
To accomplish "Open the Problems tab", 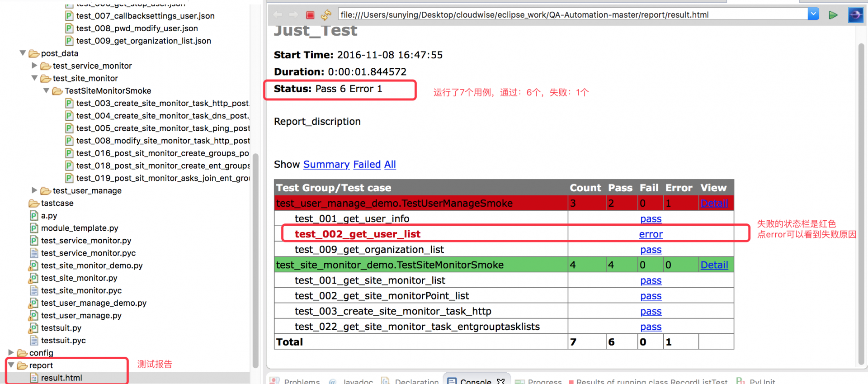I will tap(295, 380).
